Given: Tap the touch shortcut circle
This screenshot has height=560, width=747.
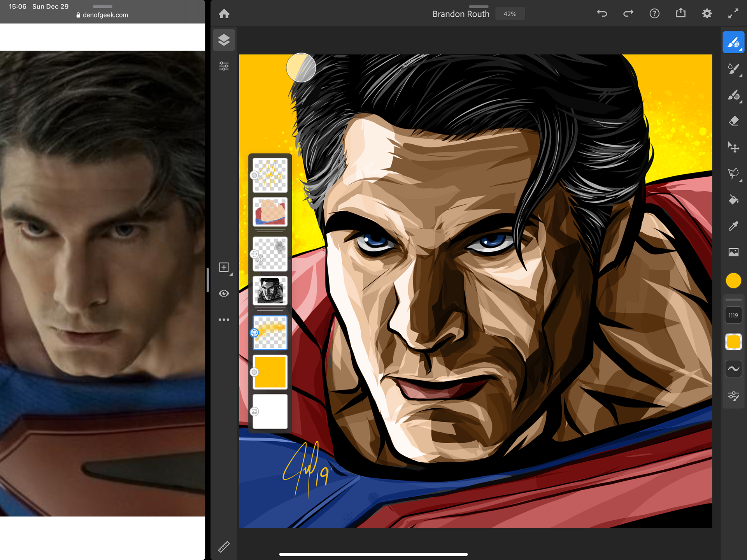Looking at the screenshot, I should pyautogui.click(x=301, y=67).
